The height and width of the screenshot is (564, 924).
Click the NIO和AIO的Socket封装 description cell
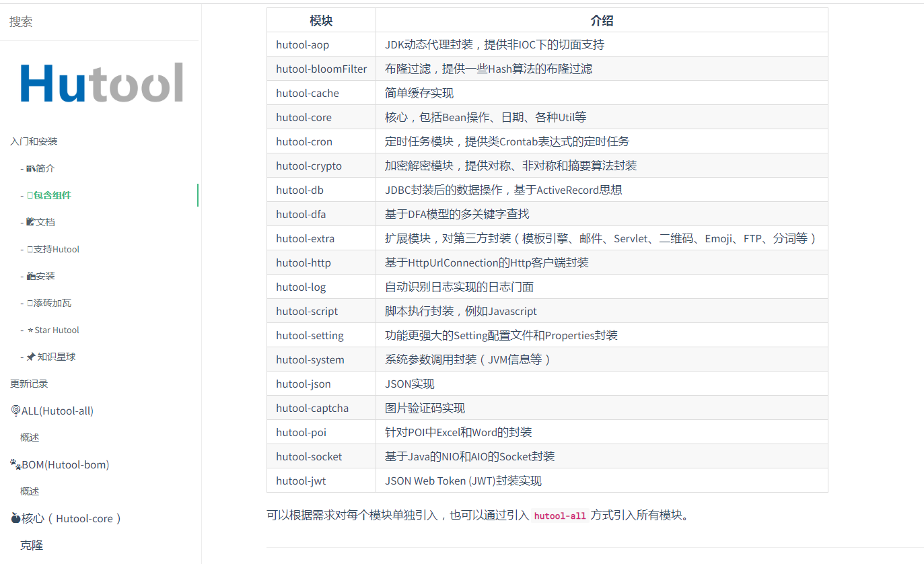(602, 456)
